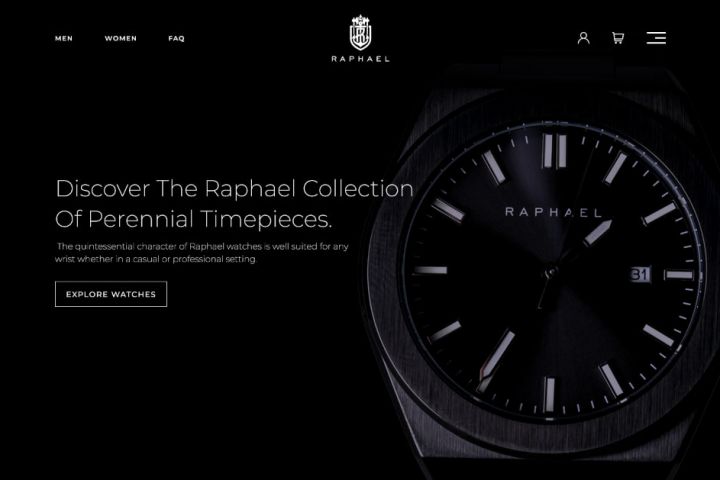Open the FAQ page link
720x480 pixels.
(x=176, y=39)
